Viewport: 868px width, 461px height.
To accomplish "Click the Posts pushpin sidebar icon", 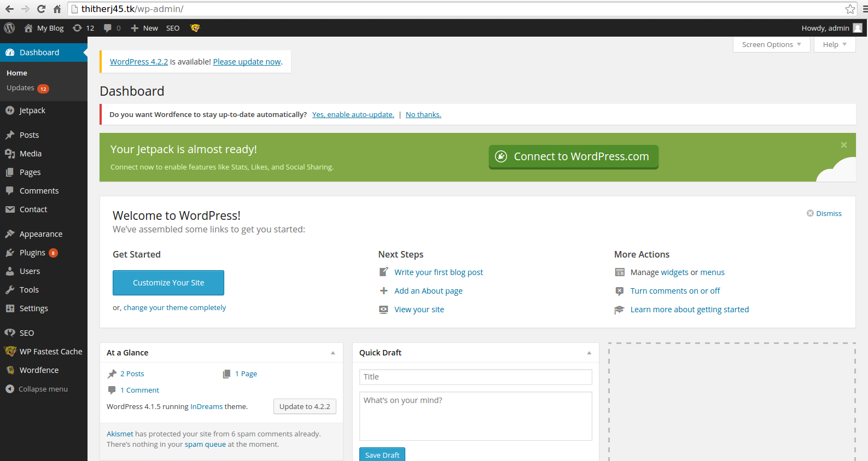I will click(10, 135).
